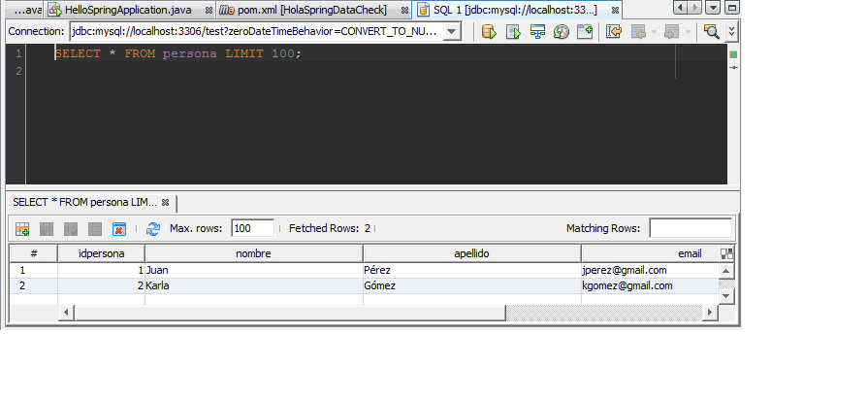Screen dimensions: 868x400
Task: Select the SQL 1 jdbc:mysql tab
Action: (516, 10)
